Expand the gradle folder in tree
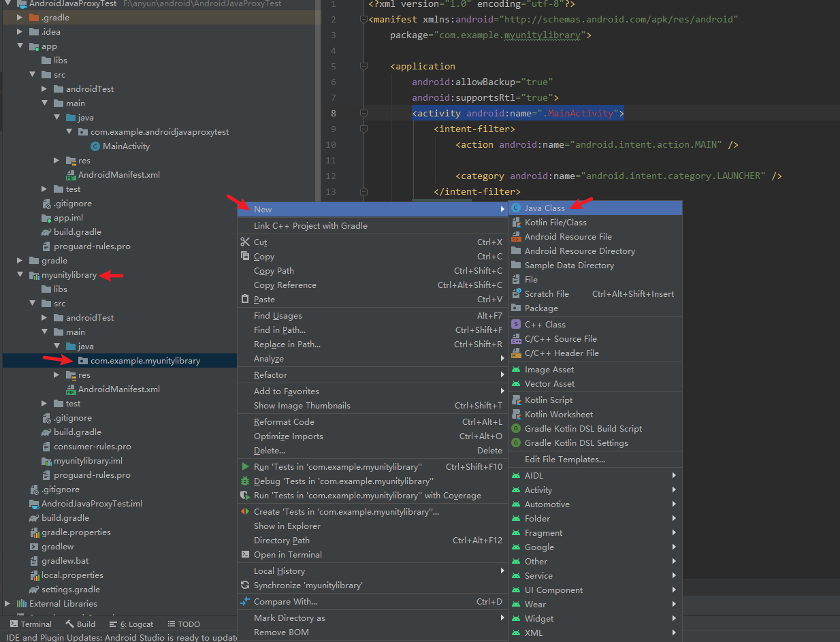This screenshot has width=840, height=642. 20,261
